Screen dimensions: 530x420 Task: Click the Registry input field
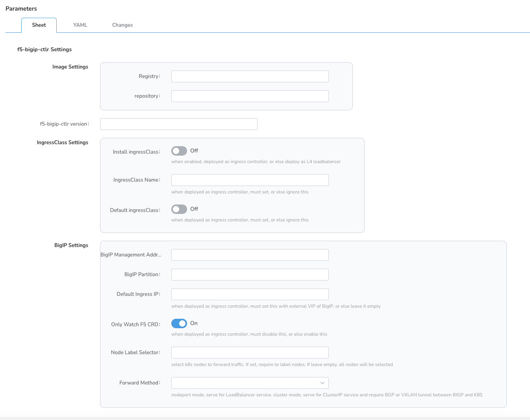point(250,76)
